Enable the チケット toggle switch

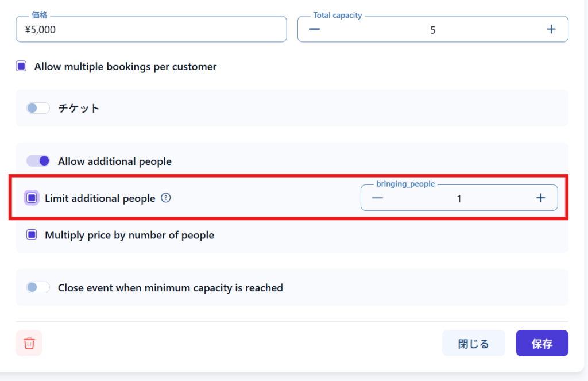[x=38, y=108]
